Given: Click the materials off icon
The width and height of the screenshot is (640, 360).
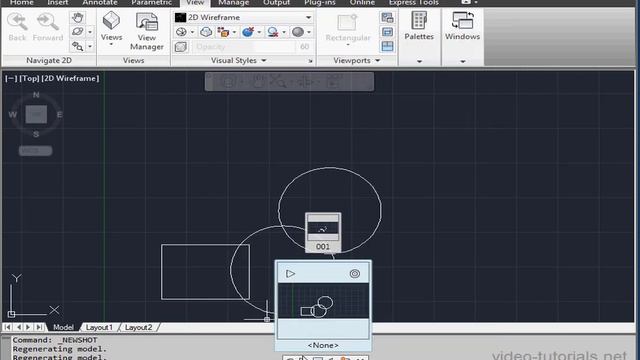Looking at the screenshot, I should 273,32.
